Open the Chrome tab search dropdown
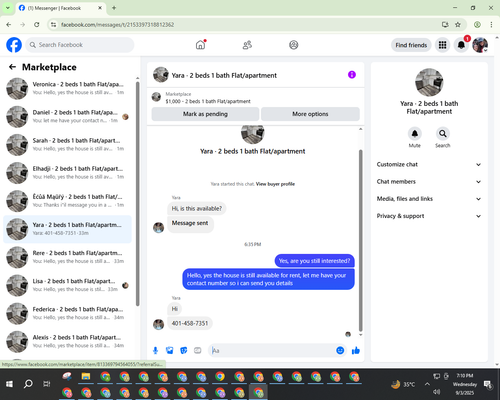This screenshot has height=400, width=500. (7, 8)
